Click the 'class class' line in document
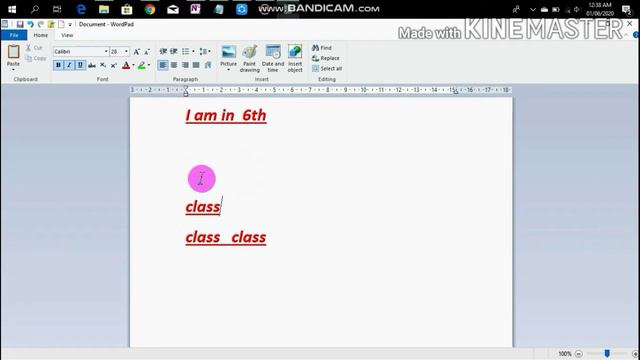 click(x=226, y=237)
